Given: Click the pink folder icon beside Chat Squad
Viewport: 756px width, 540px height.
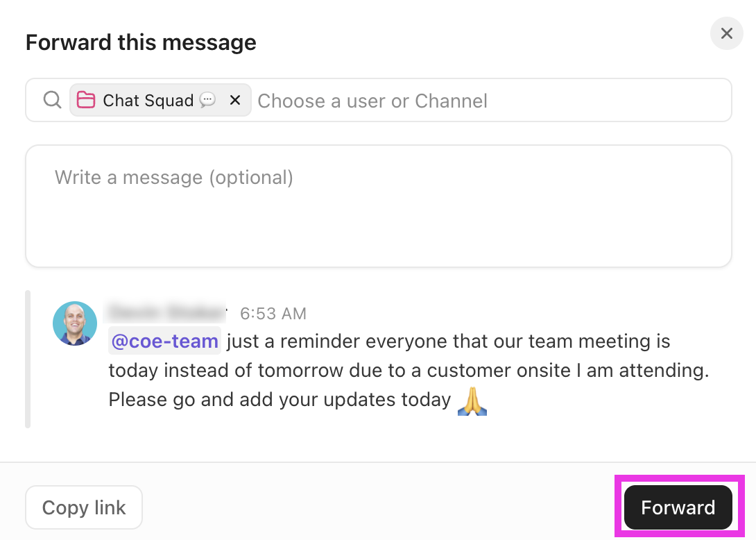Looking at the screenshot, I should coord(86,100).
